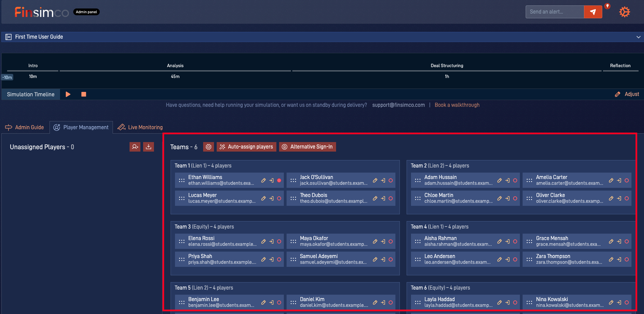
Task: Click the notification location pin icon
Action: pos(607,6)
